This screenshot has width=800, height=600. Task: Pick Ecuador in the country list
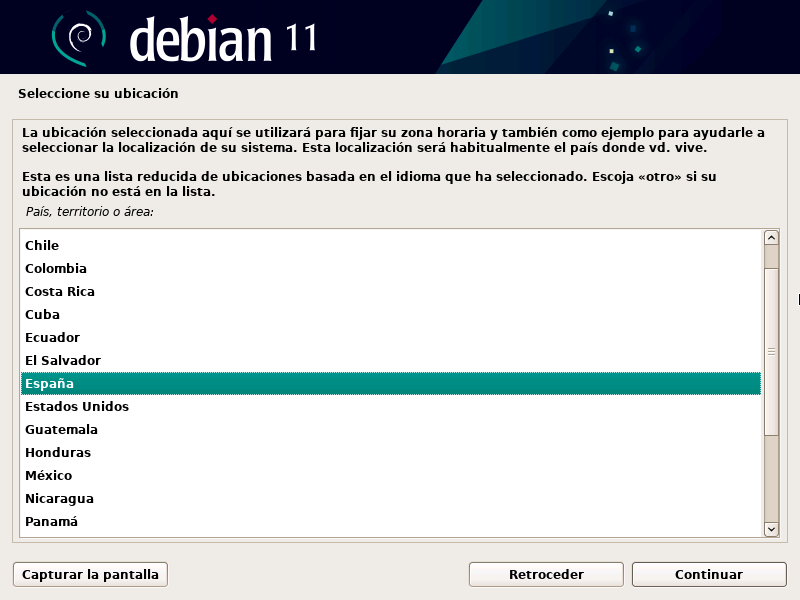coord(52,338)
